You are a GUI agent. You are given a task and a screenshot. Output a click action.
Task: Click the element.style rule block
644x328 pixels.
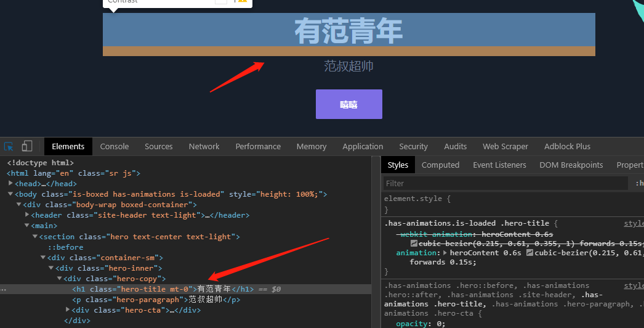click(513, 204)
